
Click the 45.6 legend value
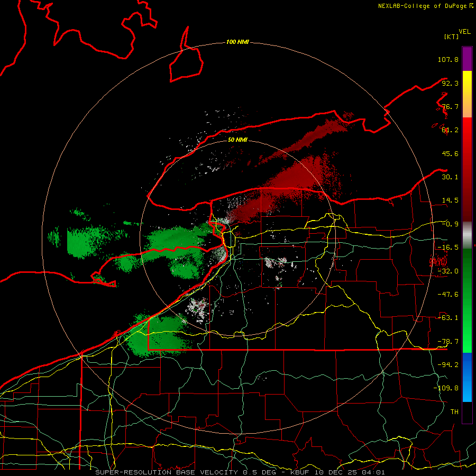450,153
